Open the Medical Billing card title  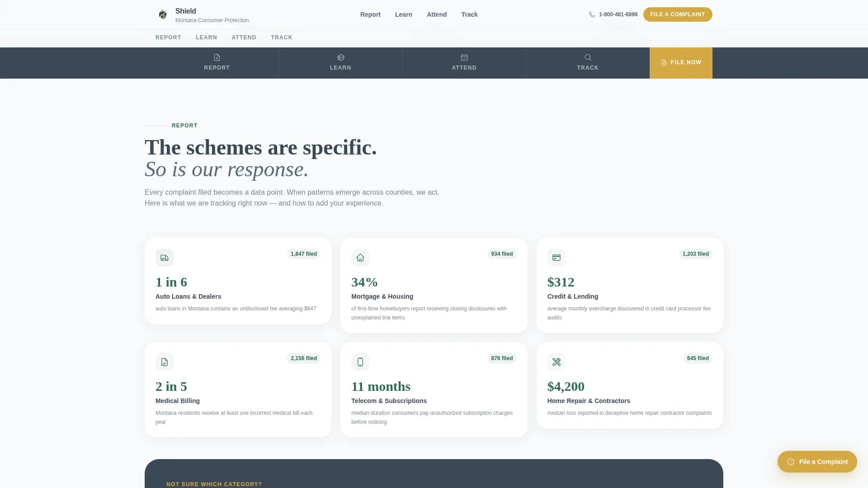coord(177,401)
